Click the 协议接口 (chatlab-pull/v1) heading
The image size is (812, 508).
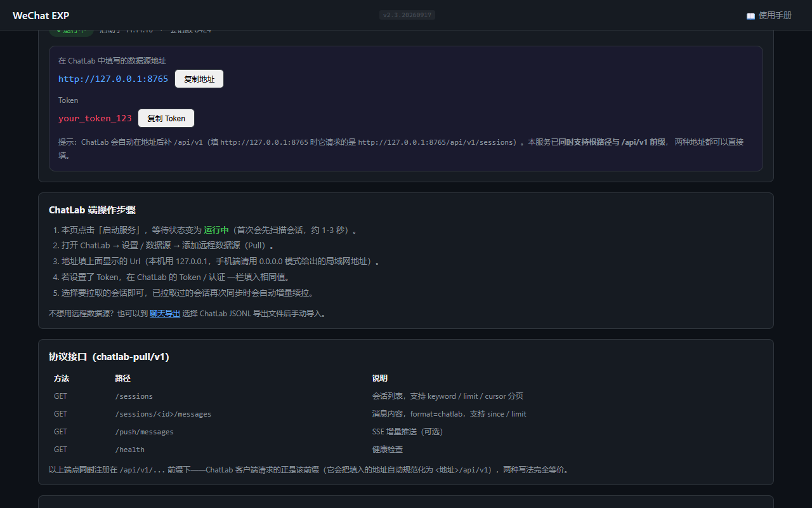(x=109, y=357)
